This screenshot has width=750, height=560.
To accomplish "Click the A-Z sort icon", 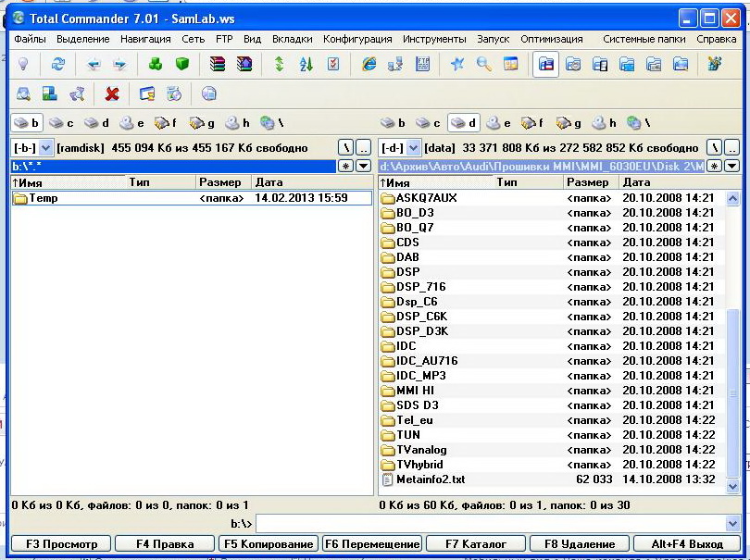I will 306,64.
